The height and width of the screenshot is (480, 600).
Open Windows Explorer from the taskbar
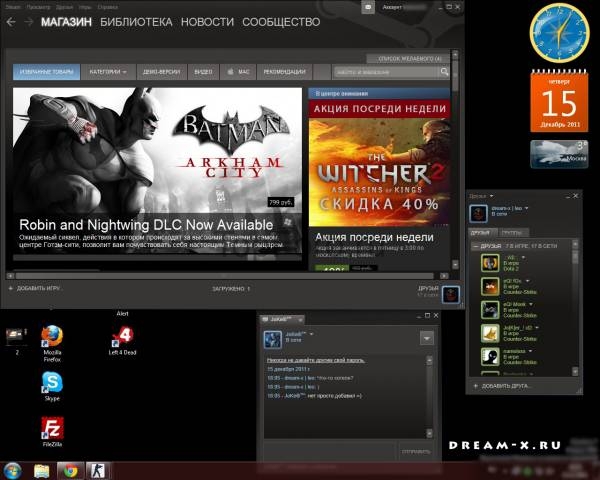[41, 471]
